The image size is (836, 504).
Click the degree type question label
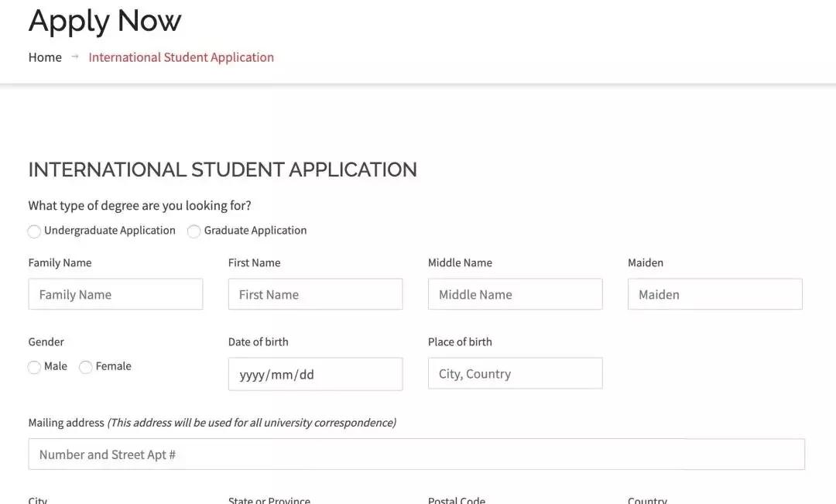point(139,205)
